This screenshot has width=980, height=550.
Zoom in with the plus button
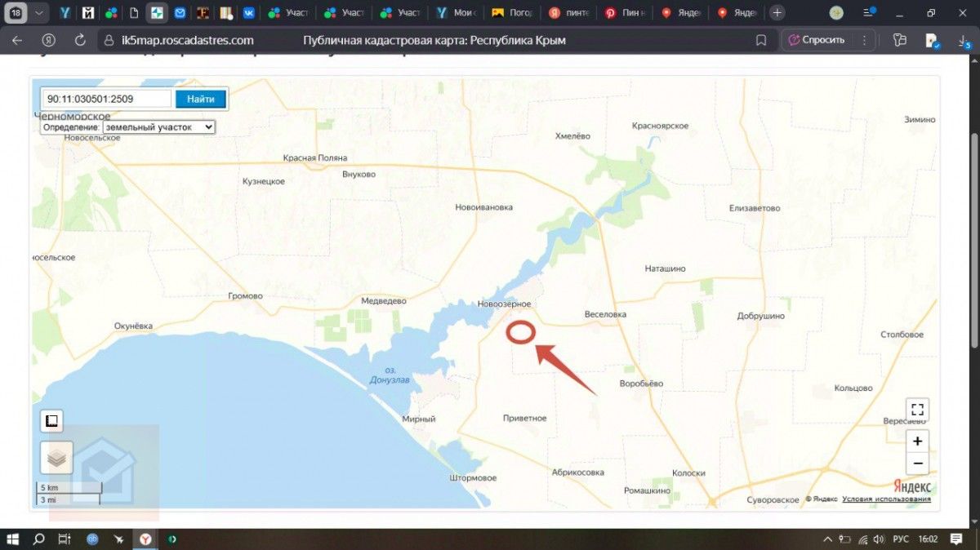coord(917,441)
